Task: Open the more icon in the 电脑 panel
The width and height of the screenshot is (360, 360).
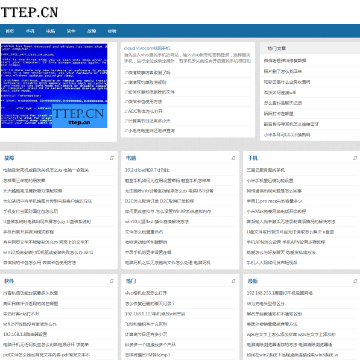Action: point(233,158)
